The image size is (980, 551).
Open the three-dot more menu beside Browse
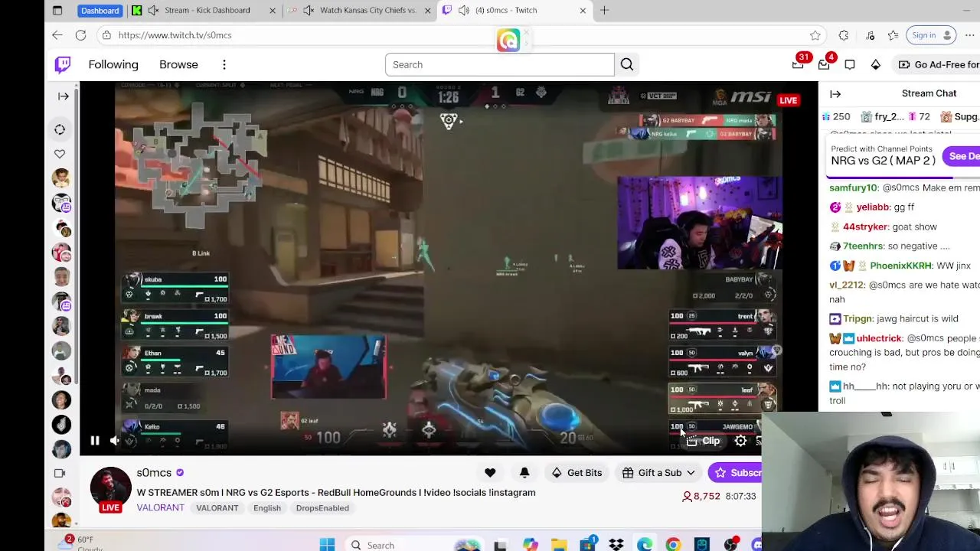coord(224,65)
